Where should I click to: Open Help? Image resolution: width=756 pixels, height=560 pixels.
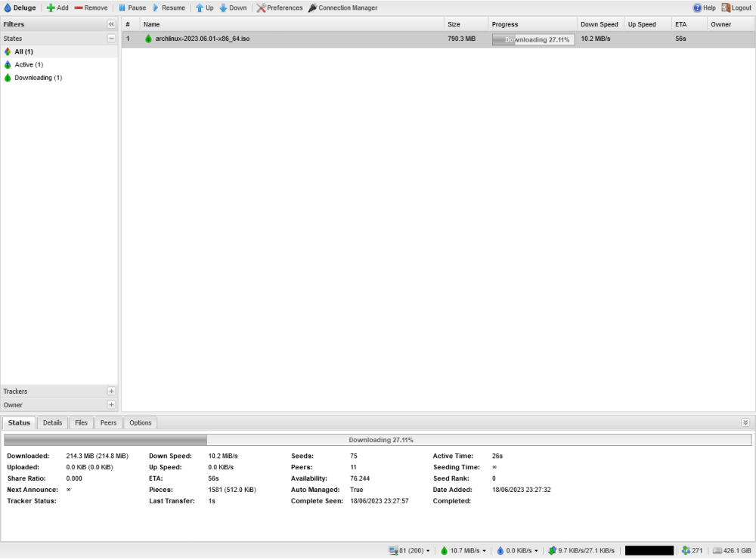tap(704, 8)
